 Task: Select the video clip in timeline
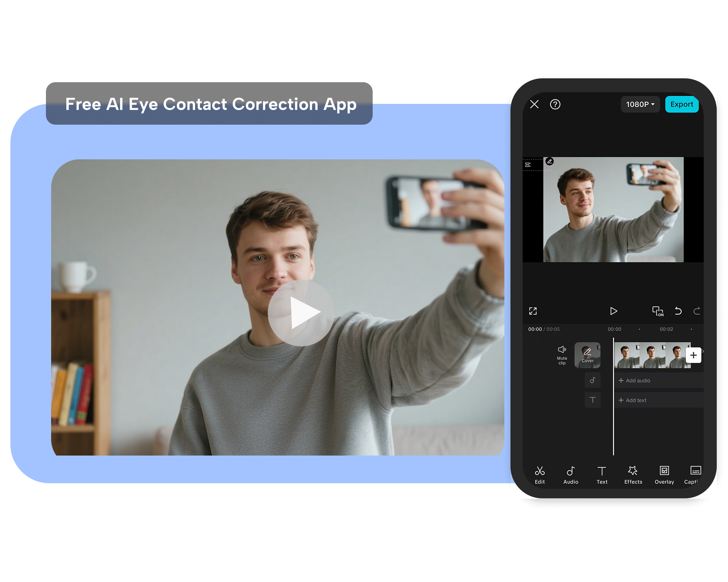point(652,355)
